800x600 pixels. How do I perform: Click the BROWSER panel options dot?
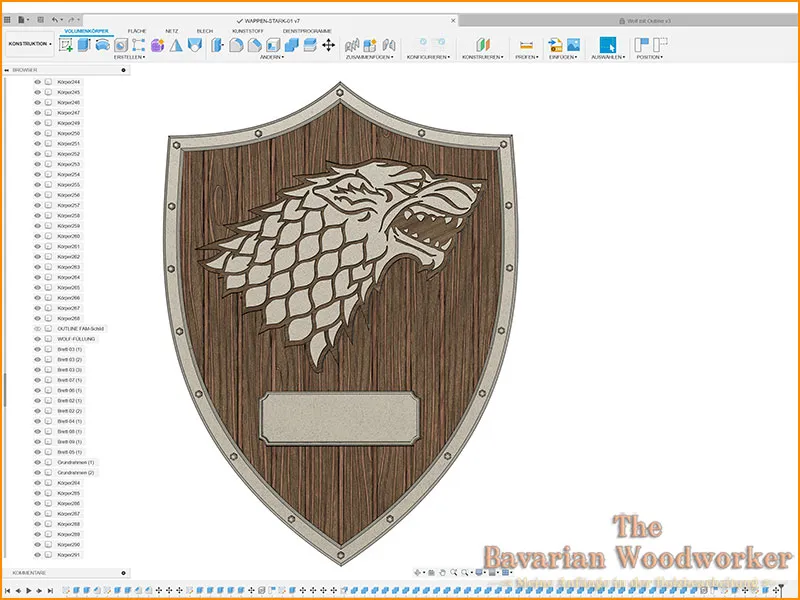(123, 70)
